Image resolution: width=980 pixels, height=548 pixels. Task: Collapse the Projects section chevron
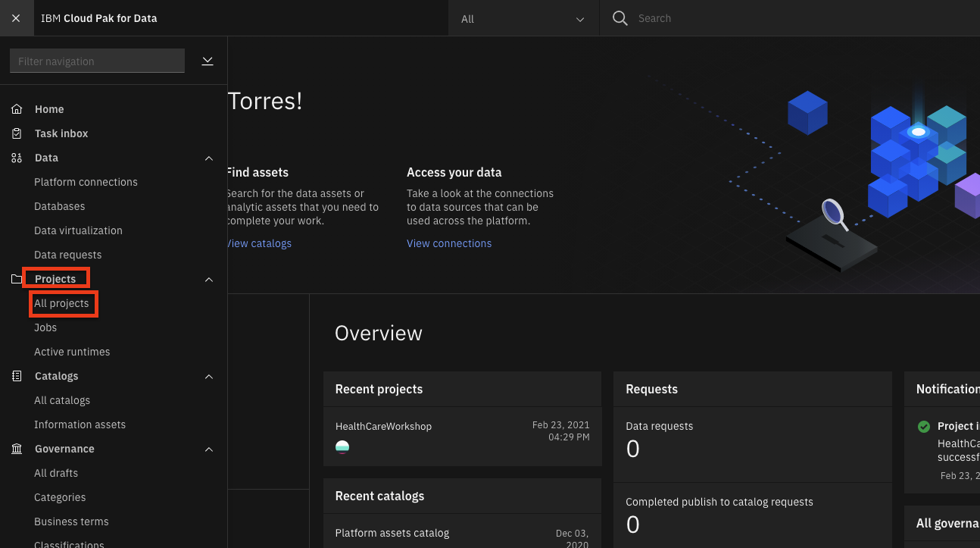click(209, 279)
